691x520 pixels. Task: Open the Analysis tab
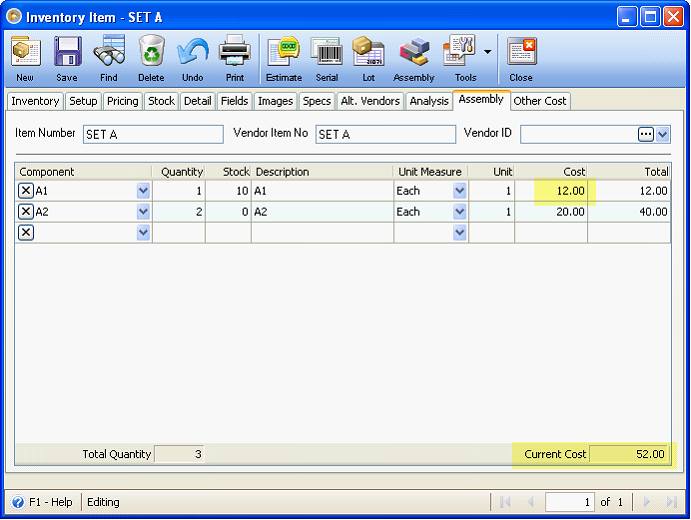coord(429,101)
